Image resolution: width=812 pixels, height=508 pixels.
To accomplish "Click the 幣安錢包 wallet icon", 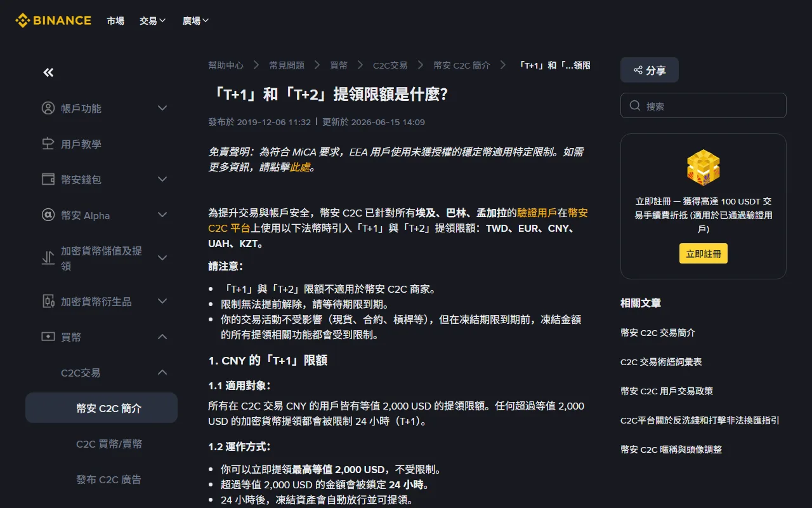I will [x=48, y=179].
